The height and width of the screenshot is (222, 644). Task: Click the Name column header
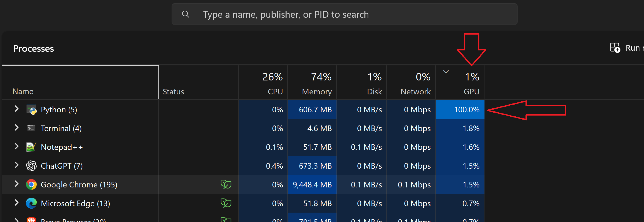(80, 83)
